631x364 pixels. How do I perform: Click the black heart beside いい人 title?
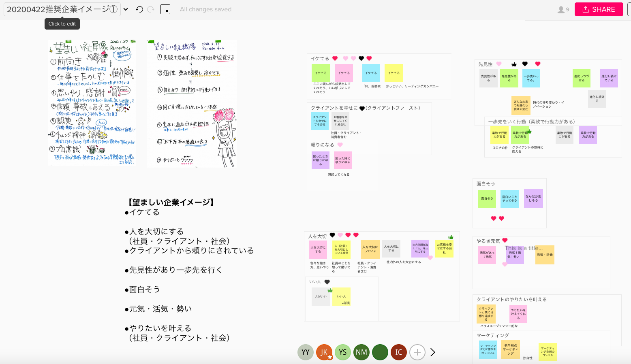[327, 282]
